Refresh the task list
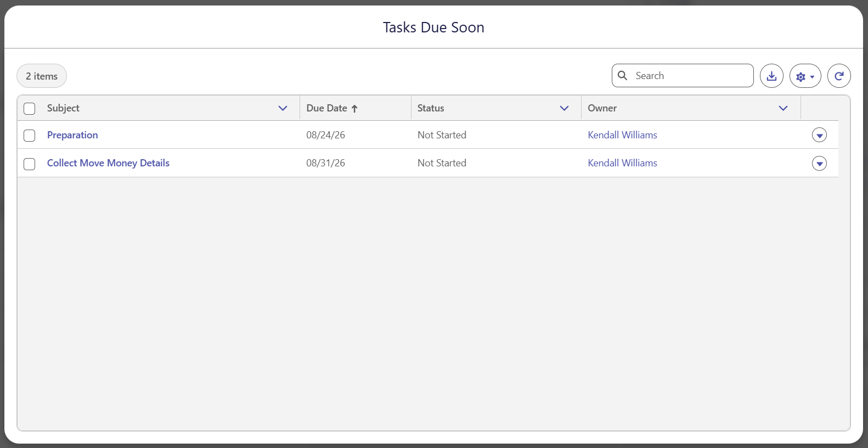The width and height of the screenshot is (868, 448). 839,76
